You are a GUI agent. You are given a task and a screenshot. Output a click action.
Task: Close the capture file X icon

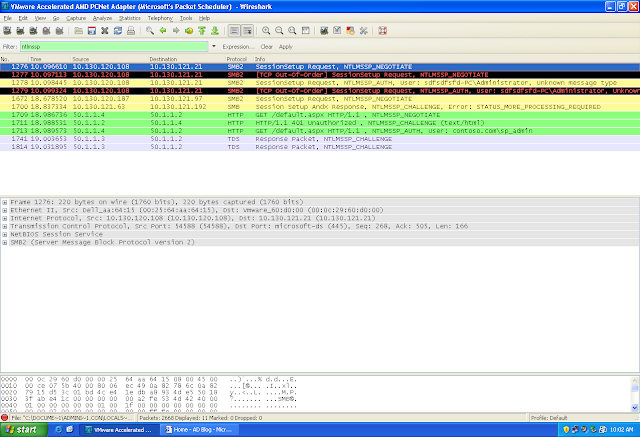tap(104, 31)
